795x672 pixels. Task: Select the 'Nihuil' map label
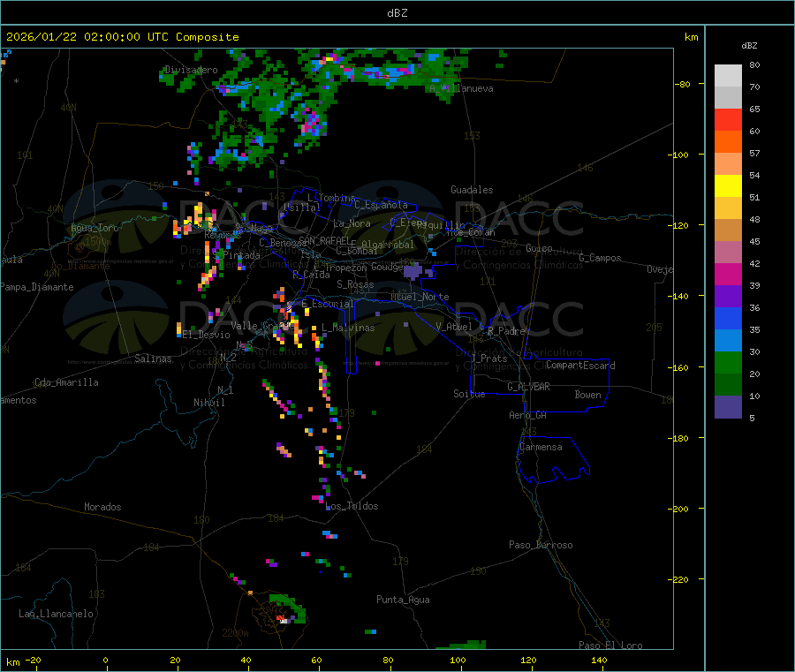pyautogui.click(x=208, y=403)
